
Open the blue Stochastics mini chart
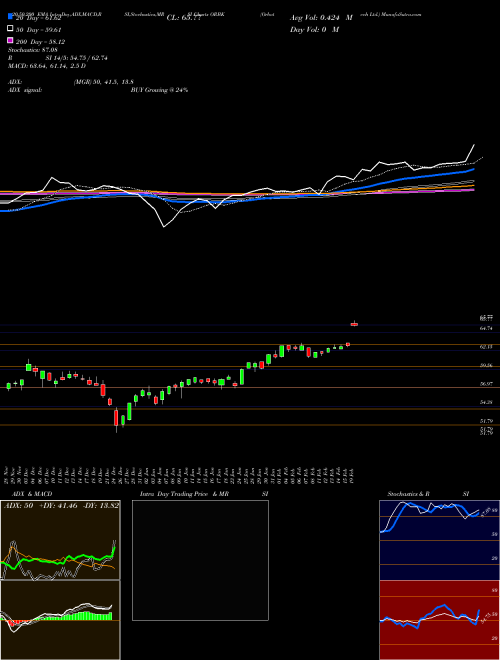tap(439, 540)
